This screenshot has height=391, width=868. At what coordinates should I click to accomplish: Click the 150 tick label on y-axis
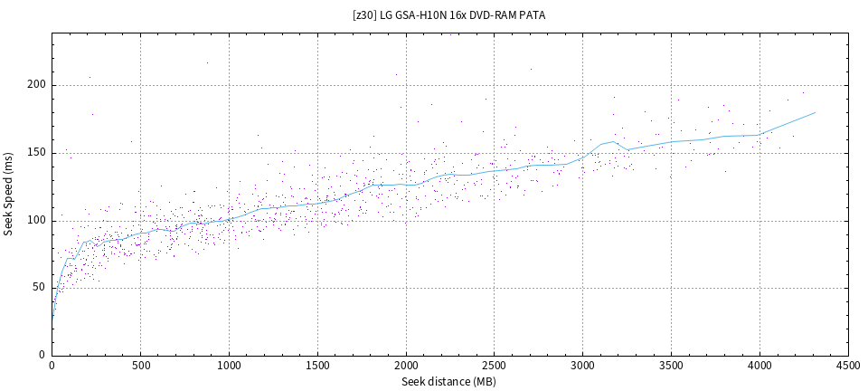pyautogui.click(x=35, y=153)
